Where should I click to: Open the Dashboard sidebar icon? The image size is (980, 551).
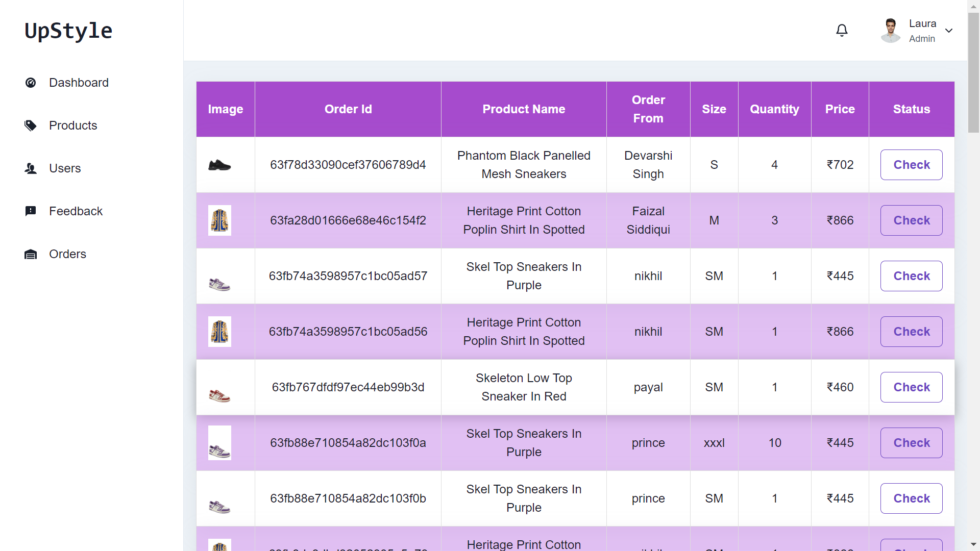pyautogui.click(x=31, y=82)
